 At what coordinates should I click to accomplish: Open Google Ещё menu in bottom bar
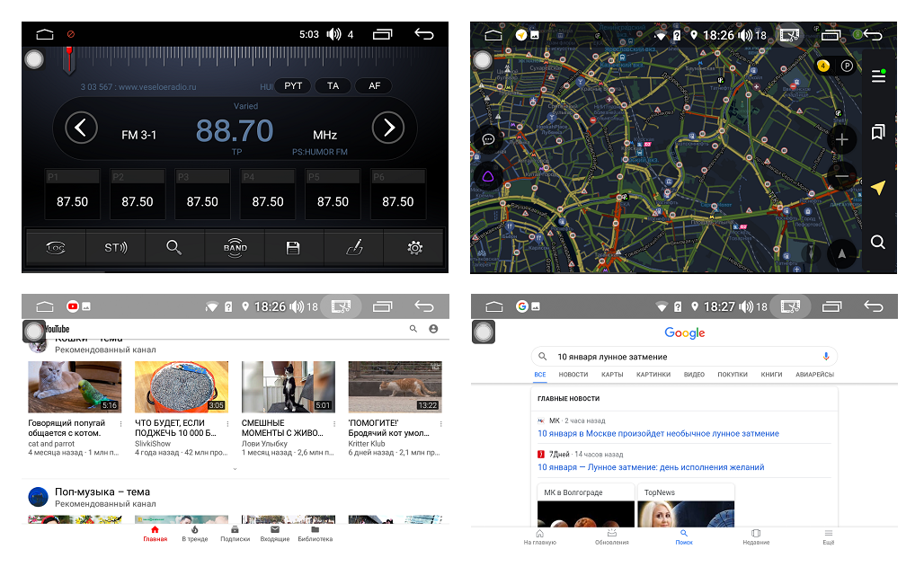coord(829,537)
